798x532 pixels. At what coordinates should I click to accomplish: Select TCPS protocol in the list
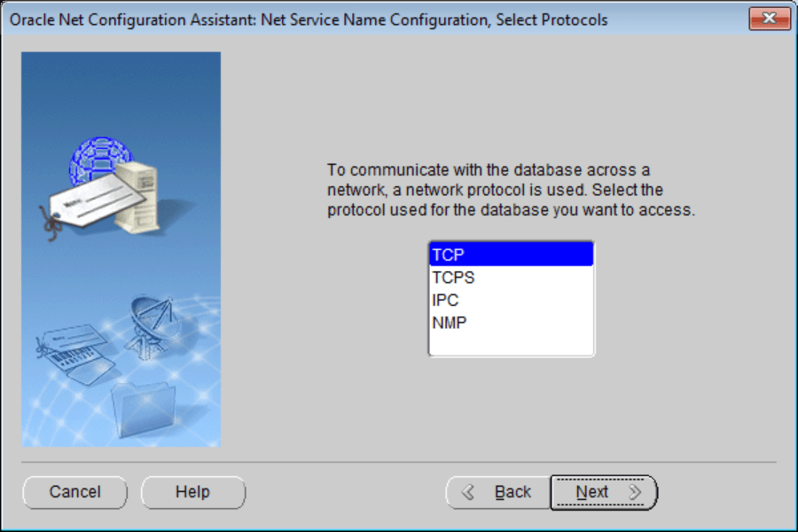511,277
